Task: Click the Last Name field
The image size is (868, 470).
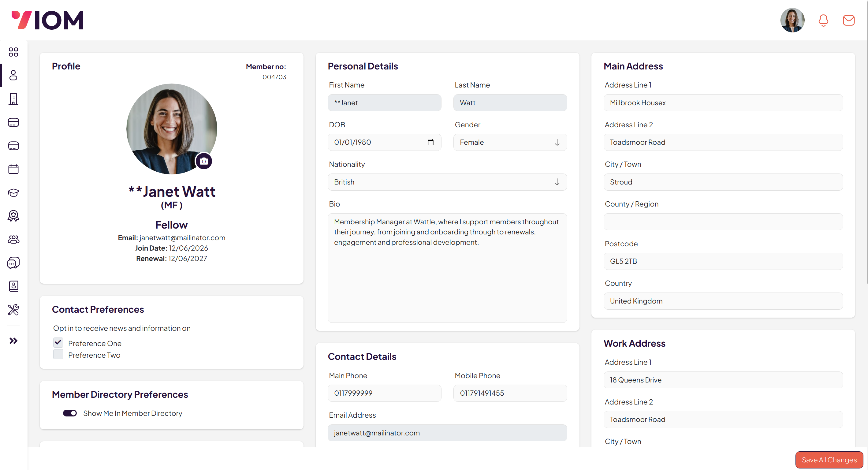Action: point(510,103)
